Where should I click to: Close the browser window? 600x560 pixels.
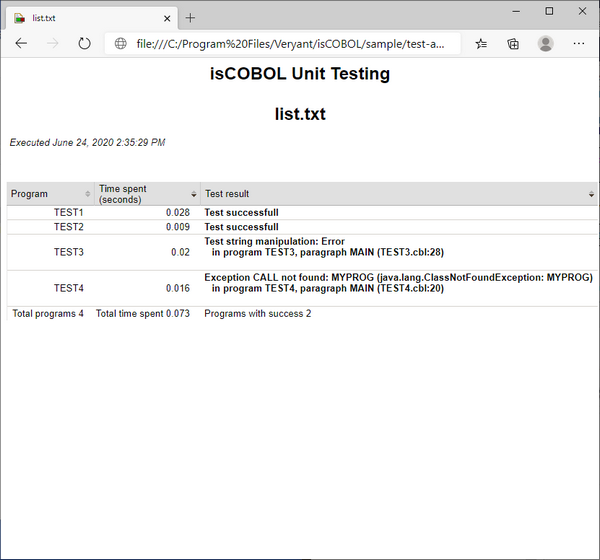pos(582,11)
